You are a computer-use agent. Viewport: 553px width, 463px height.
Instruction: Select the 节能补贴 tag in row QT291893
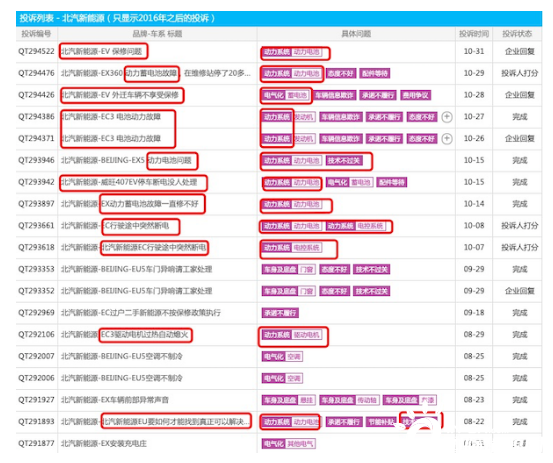coord(381,422)
